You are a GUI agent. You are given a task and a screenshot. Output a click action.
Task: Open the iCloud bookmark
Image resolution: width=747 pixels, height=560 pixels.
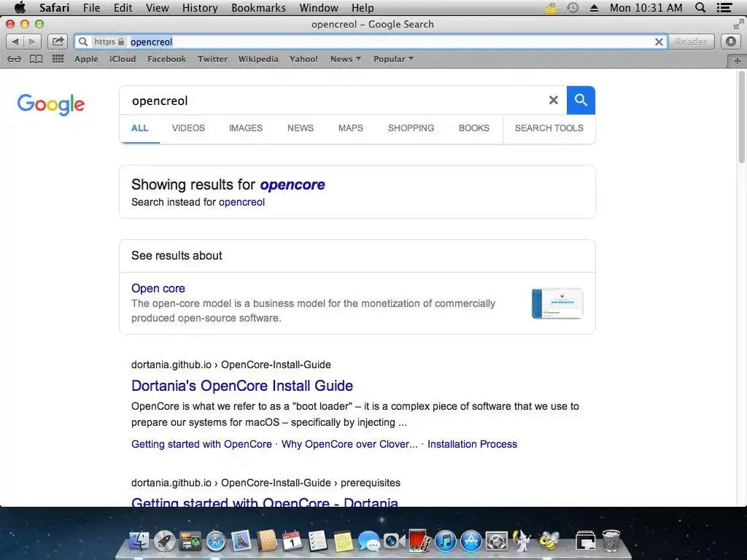click(123, 59)
